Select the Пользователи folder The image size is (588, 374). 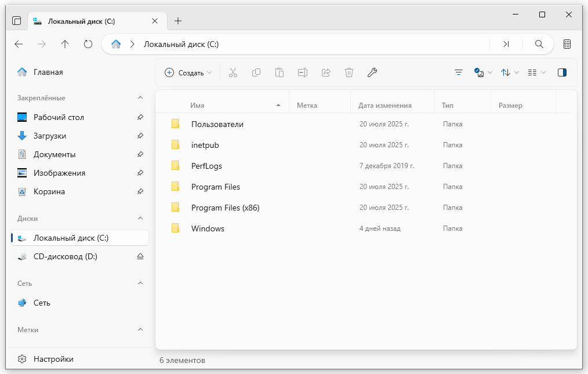click(363, 124)
